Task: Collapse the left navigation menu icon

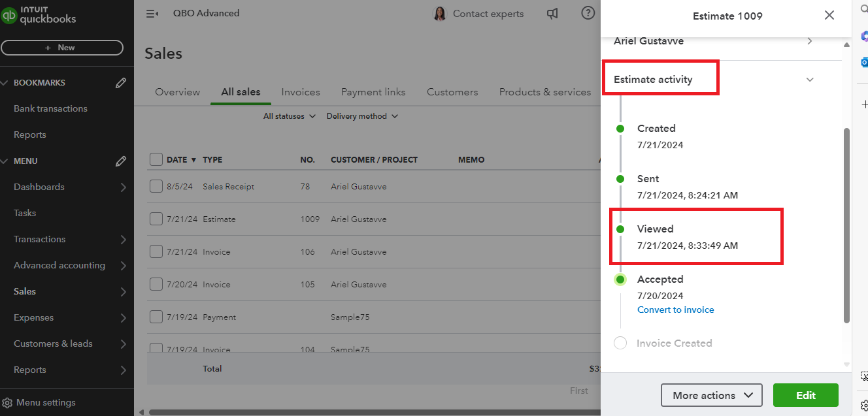Action: pyautogui.click(x=152, y=14)
